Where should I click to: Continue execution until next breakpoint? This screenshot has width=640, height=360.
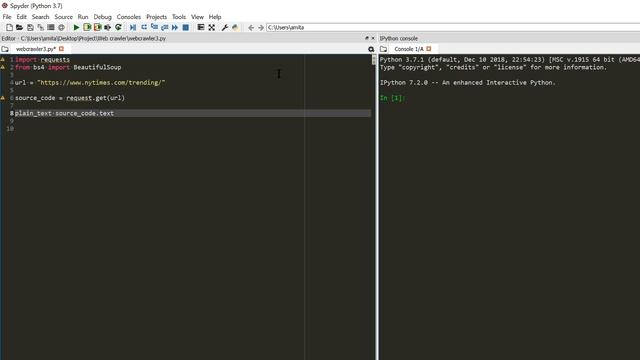[175, 27]
